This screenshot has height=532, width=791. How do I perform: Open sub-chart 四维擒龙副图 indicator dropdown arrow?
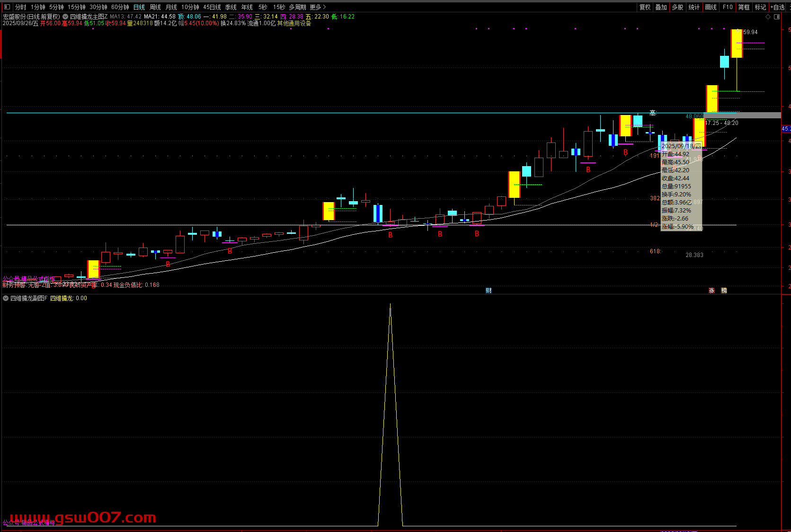click(x=6, y=298)
